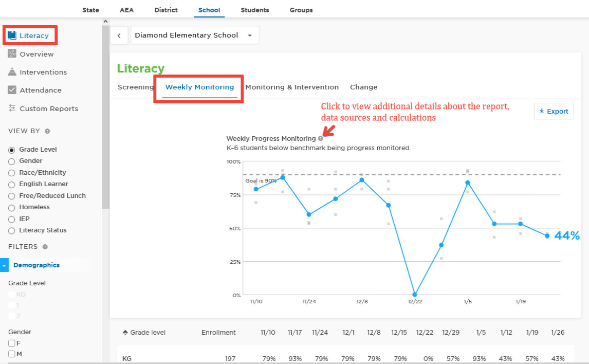This screenshot has height=364, width=589.
Task: Switch to the Screening tab
Action: 136,87
